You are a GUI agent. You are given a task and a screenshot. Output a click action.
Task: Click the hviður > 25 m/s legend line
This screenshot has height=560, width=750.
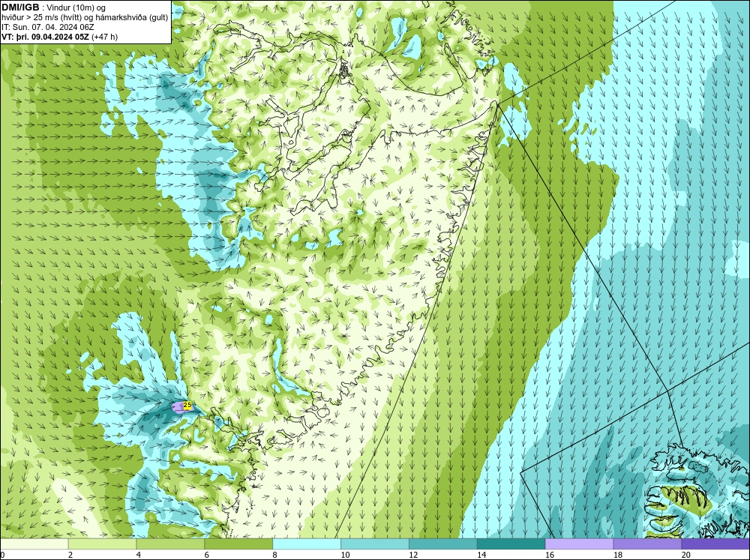(85, 17)
